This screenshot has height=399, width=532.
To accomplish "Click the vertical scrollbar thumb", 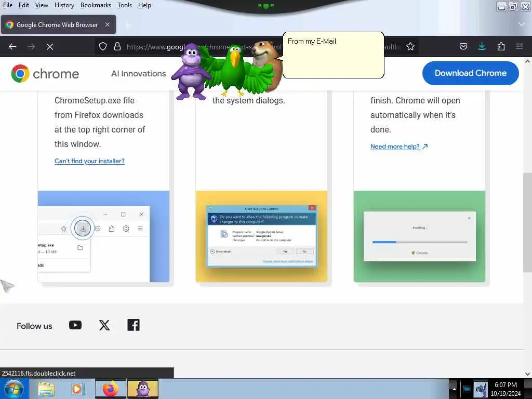I will pyautogui.click(x=527, y=222).
